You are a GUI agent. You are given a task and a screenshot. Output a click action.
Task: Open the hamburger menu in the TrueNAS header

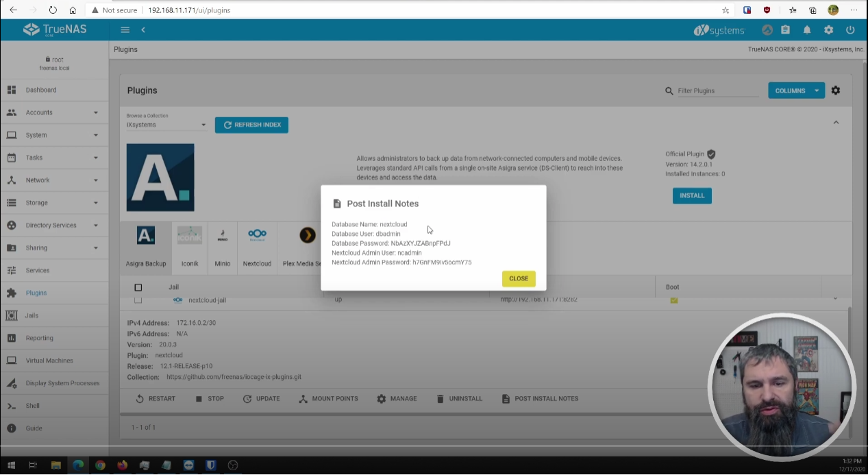point(125,29)
